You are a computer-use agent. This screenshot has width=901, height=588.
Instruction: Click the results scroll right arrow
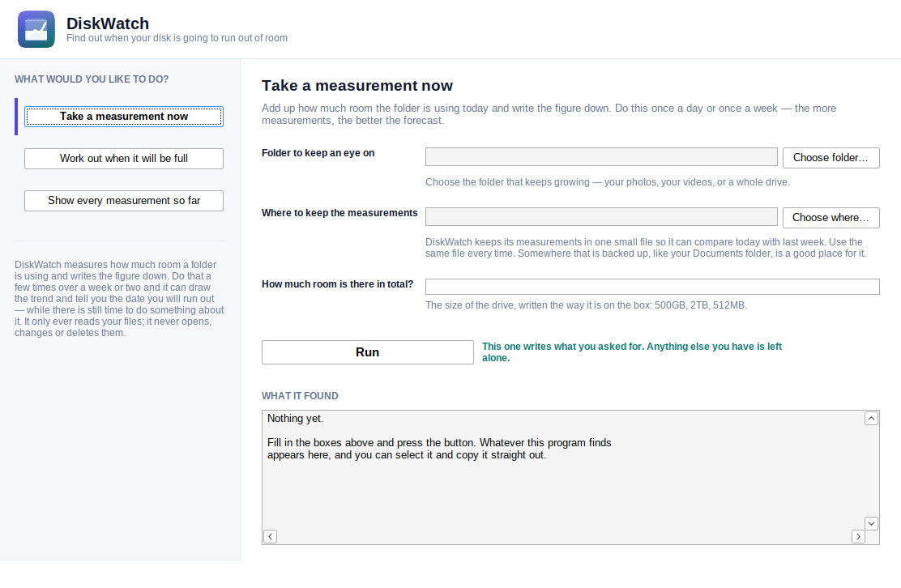pyautogui.click(x=858, y=536)
